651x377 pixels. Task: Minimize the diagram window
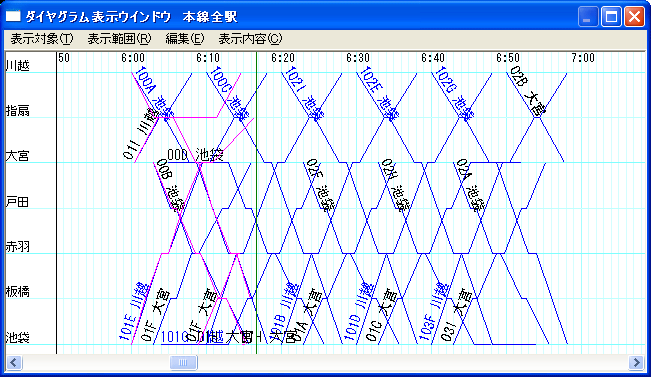587,17
